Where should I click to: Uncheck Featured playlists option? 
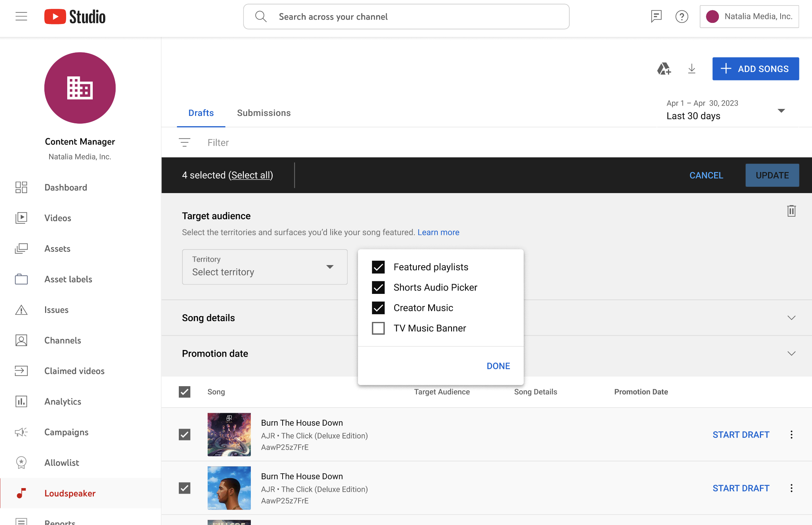pos(378,267)
